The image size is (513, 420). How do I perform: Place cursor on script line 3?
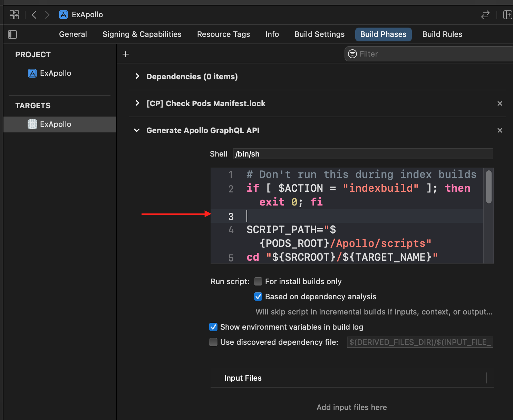pos(347,216)
